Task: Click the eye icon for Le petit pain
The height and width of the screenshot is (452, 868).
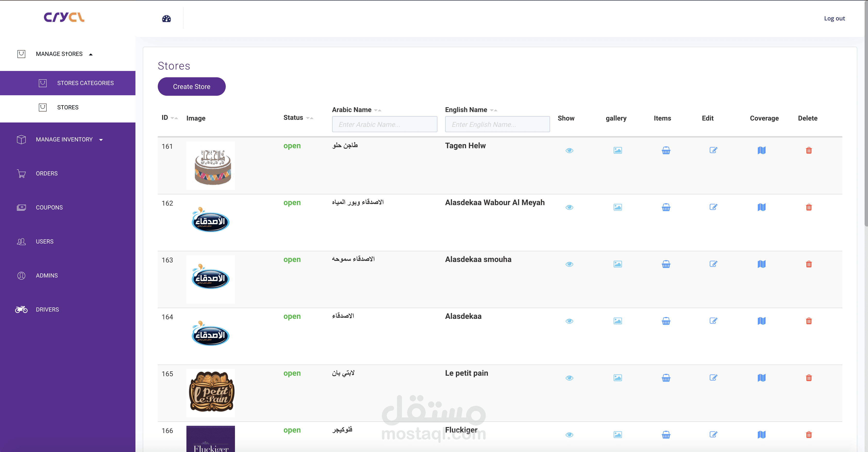Action: point(569,378)
